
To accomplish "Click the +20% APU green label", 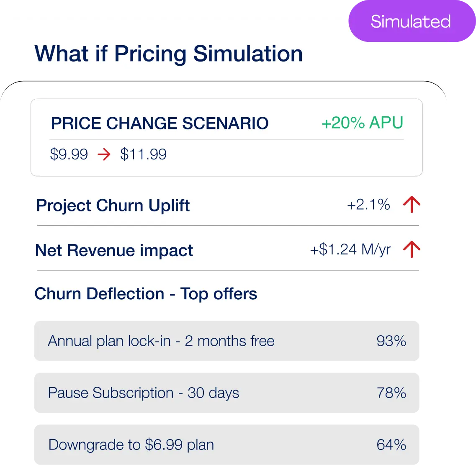I will pyautogui.click(x=362, y=123).
